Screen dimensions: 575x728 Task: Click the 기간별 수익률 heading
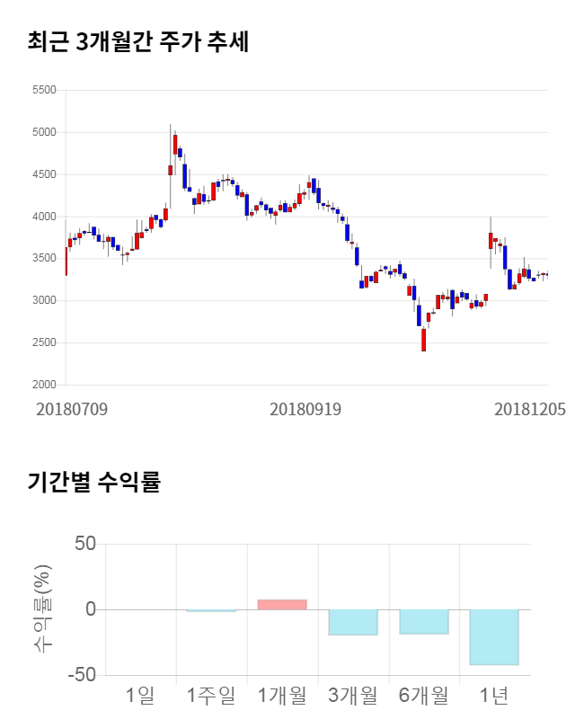(93, 482)
